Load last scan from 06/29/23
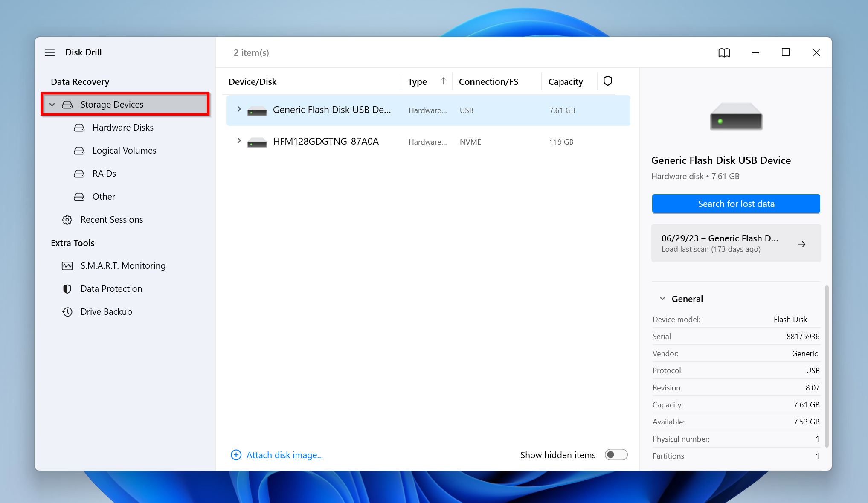Image resolution: width=868 pixels, height=503 pixels. click(736, 243)
